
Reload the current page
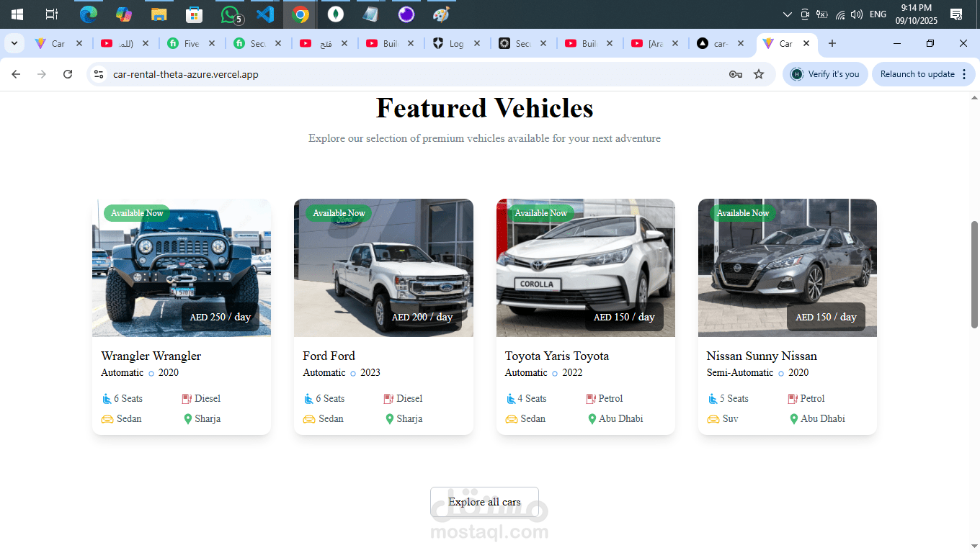click(68, 74)
